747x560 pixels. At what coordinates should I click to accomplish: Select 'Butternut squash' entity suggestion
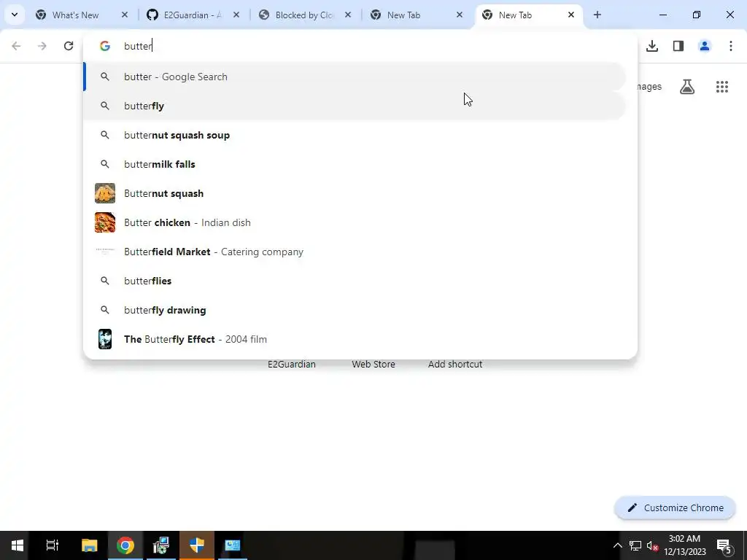pos(355,193)
